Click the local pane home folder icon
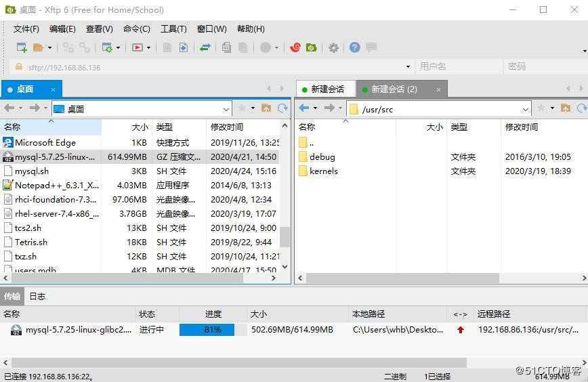 [x=266, y=108]
